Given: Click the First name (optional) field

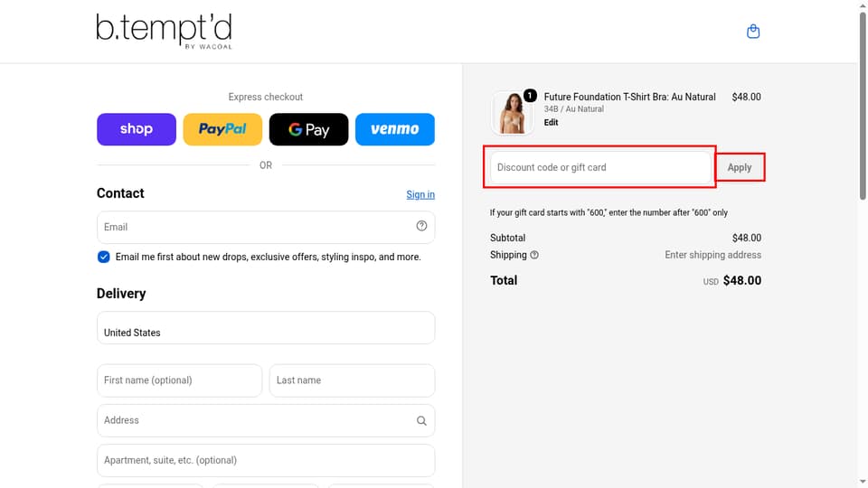Looking at the screenshot, I should [179, 380].
